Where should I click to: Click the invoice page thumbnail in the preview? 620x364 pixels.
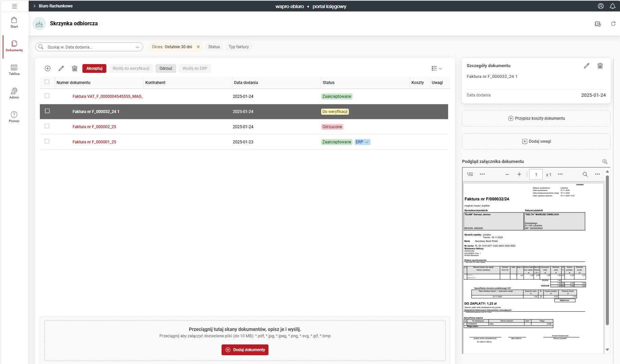click(534, 268)
